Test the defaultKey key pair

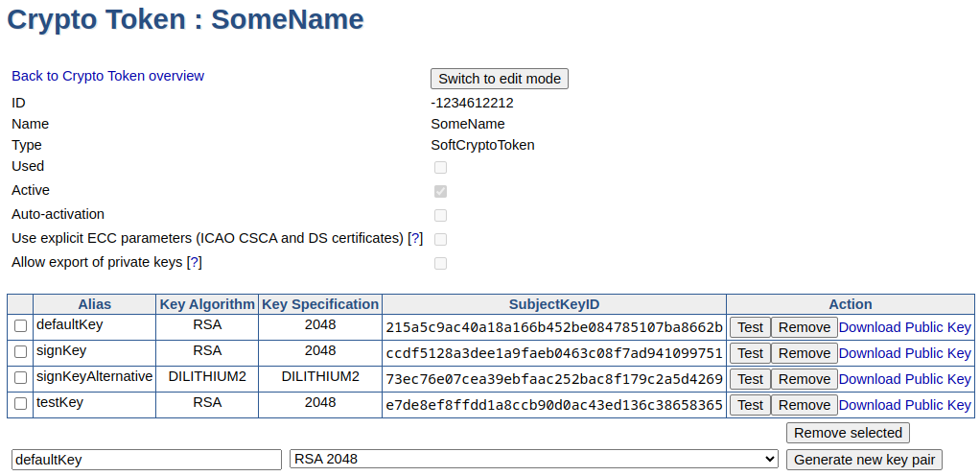(750, 327)
